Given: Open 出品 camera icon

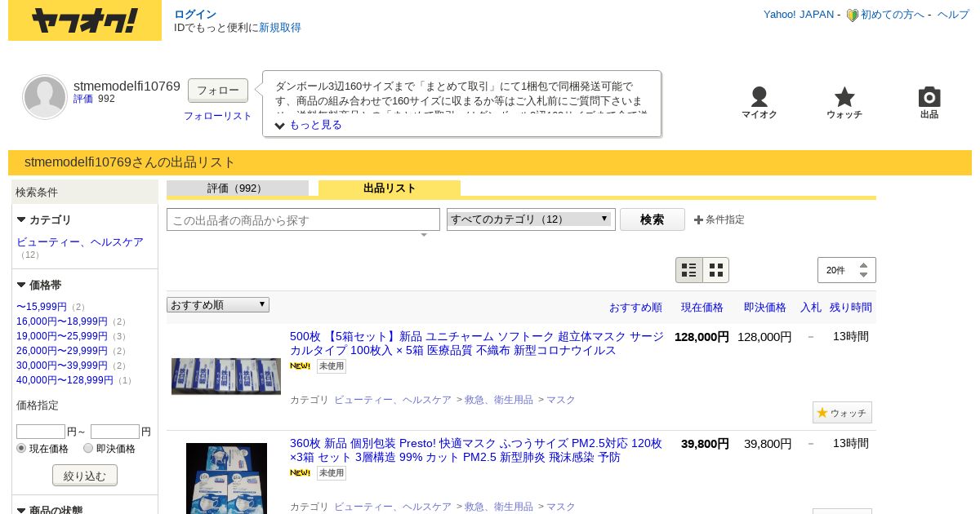Looking at the screenshot, I should (x=929, y=97).
